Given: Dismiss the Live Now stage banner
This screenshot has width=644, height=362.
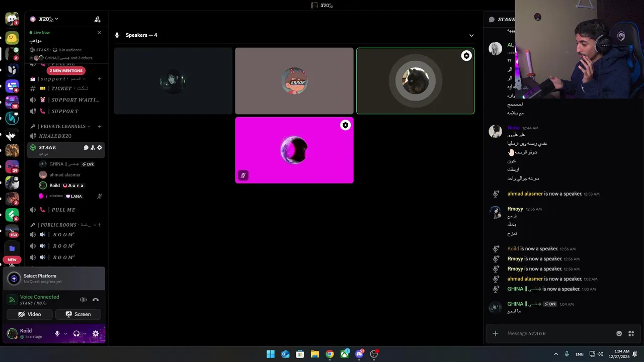Looking at the screenshot, I should coord(99,32).
